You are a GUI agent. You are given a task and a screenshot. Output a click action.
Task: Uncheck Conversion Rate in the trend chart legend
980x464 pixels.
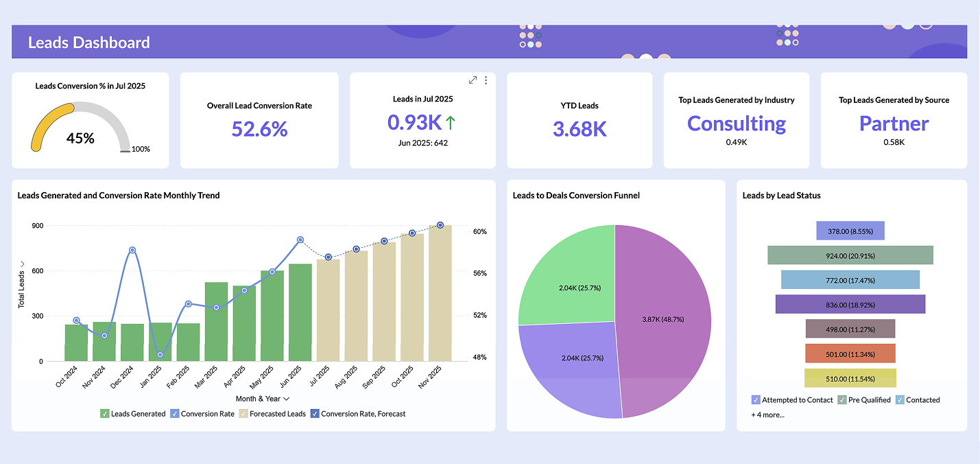(x=176, y=413)
